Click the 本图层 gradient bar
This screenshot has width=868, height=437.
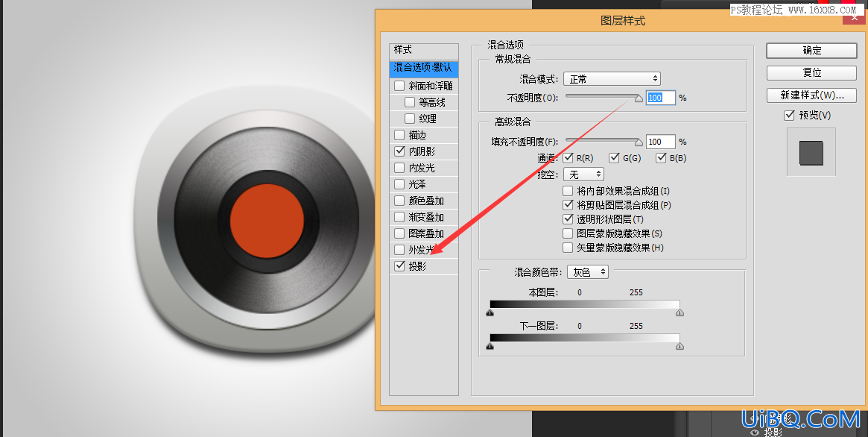coord(585,304)
